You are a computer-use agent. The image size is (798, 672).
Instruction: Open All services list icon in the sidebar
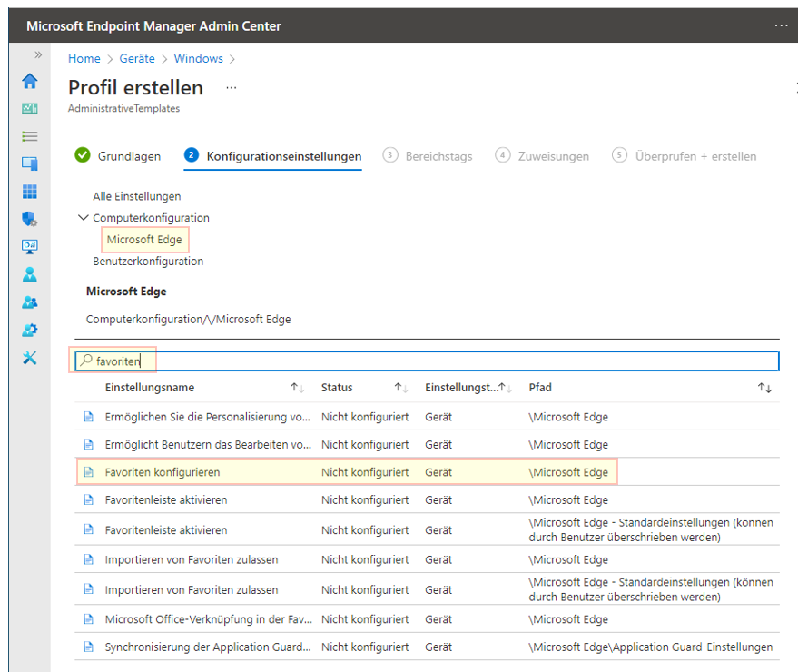point(30,136)
